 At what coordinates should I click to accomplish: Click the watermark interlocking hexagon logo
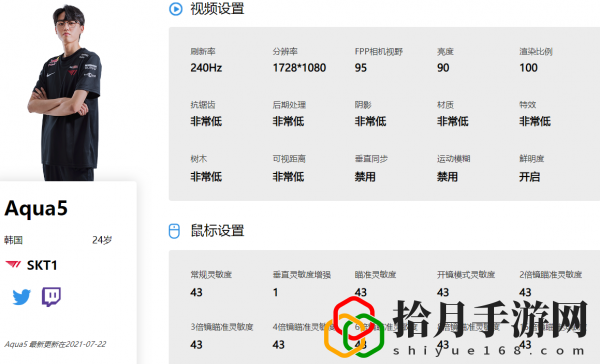(x=354, y=327)
